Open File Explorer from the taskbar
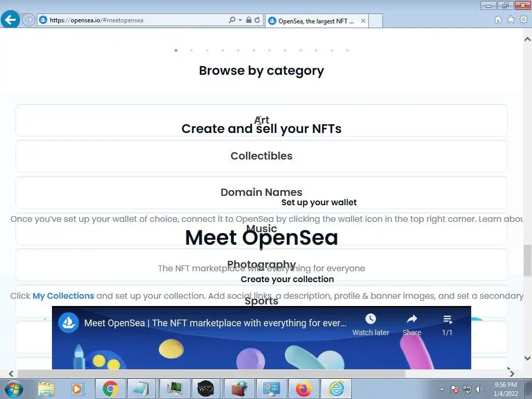 [x=46, y=389]
